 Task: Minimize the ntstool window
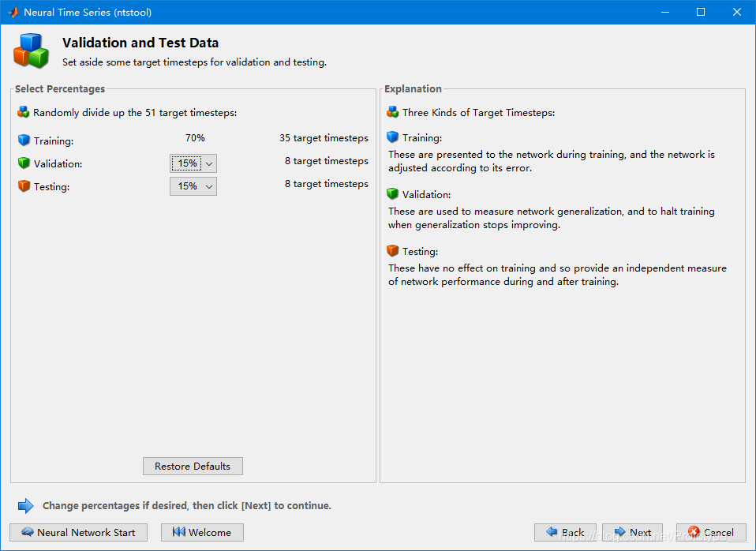tap(665, 12)
